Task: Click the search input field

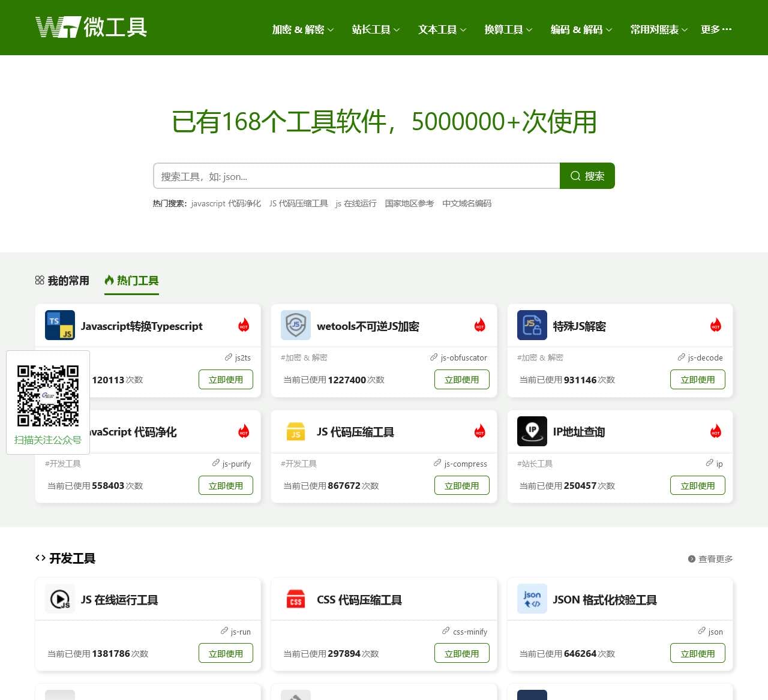Action: (356, 176)
